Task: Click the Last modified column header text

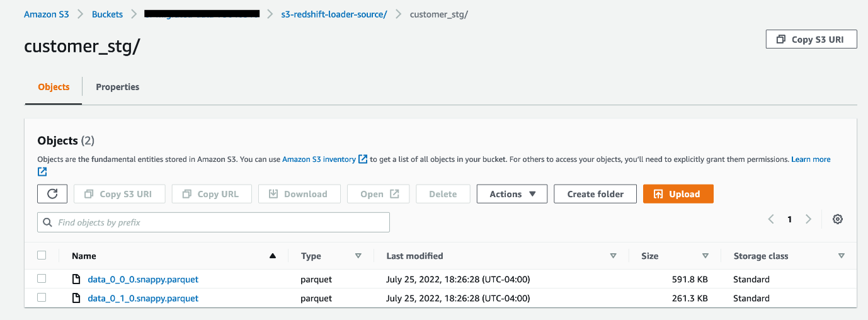Action: [414, 256]
